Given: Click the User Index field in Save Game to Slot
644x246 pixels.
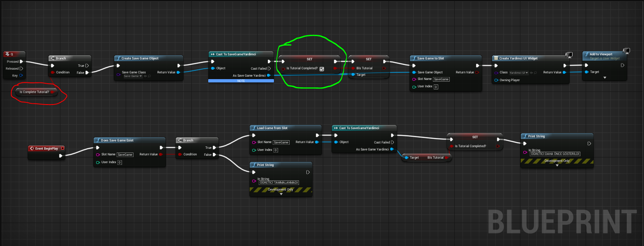Looking at the screenshot, I should [436, 87].
